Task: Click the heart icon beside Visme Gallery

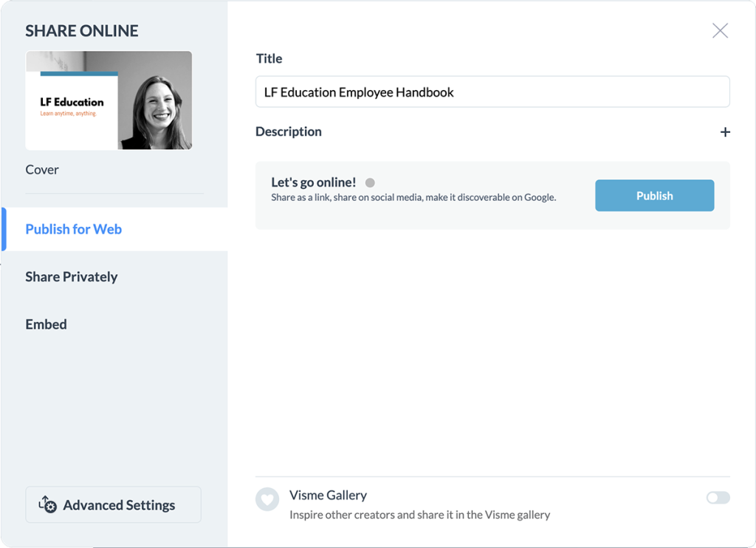Action: (x=267, y=500)
